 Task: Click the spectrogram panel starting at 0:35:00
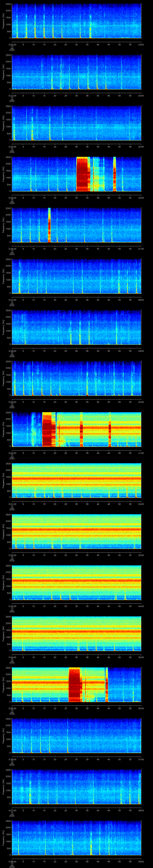pos(76,685)
